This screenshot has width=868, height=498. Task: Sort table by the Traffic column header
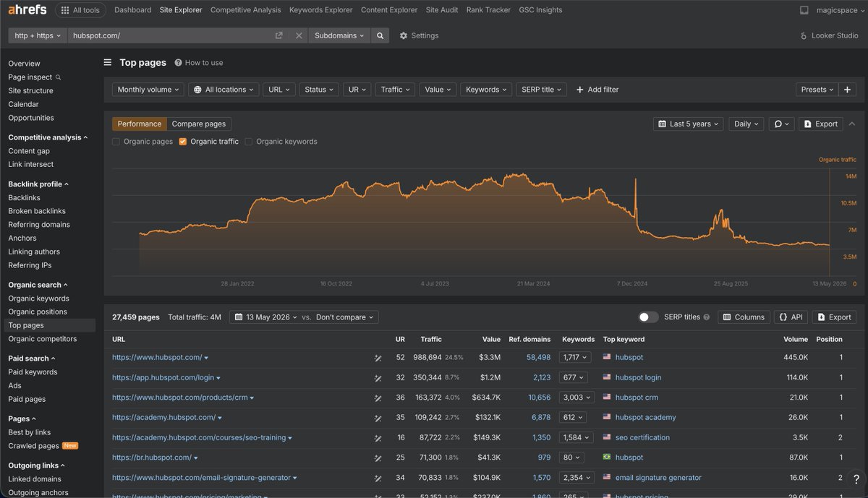(x=431, y=339)
